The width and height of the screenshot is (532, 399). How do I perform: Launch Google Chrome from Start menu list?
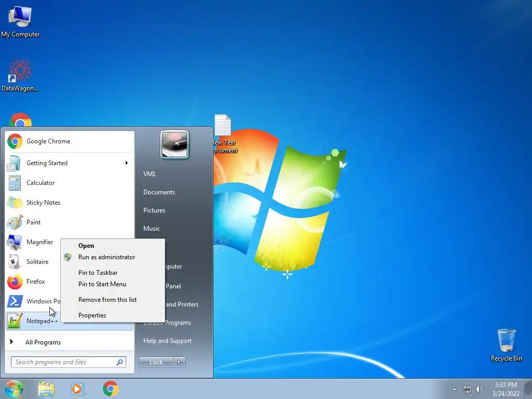[70, 141]
